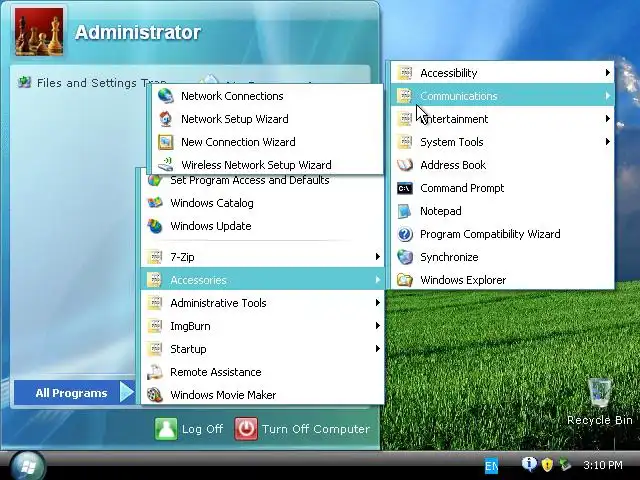Click the Address Book icon
The width and height of the screenshot is (640, 480).
[405, 165]
